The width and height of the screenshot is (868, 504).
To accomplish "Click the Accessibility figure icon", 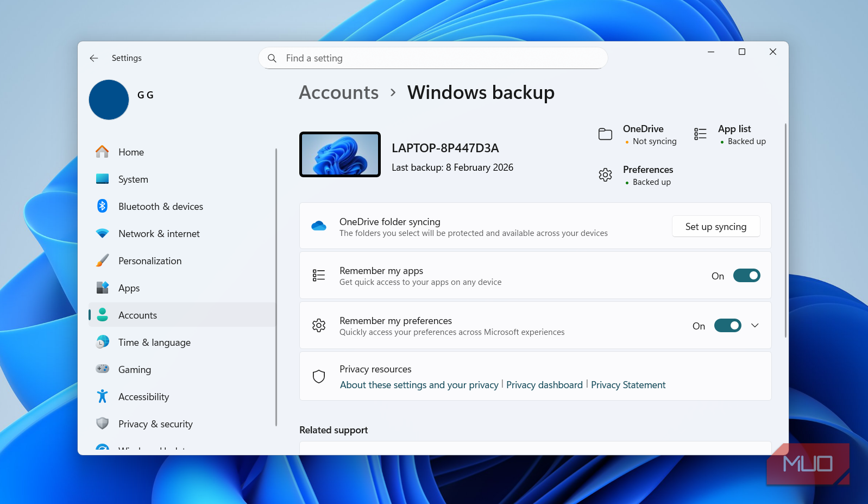I will (x=102, y=396).
